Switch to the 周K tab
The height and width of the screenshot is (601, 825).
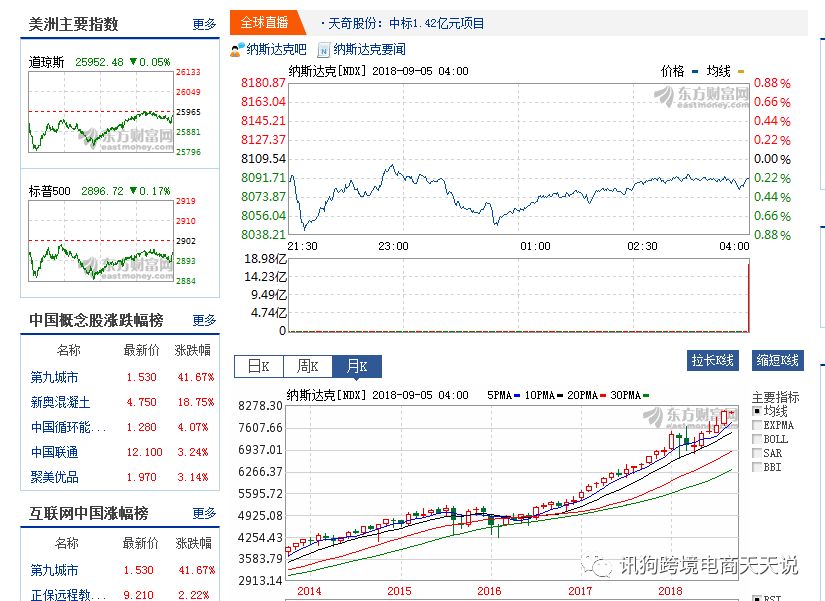pos(308,366)
